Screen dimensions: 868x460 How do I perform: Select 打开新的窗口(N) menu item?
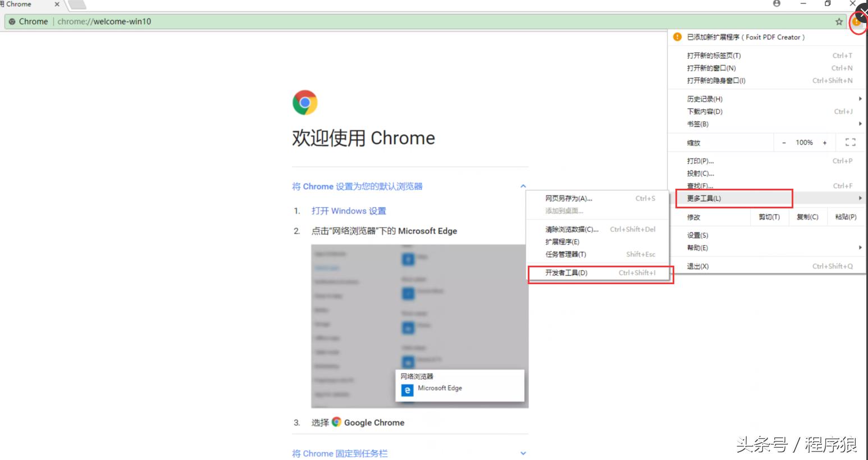click(767, 68)
